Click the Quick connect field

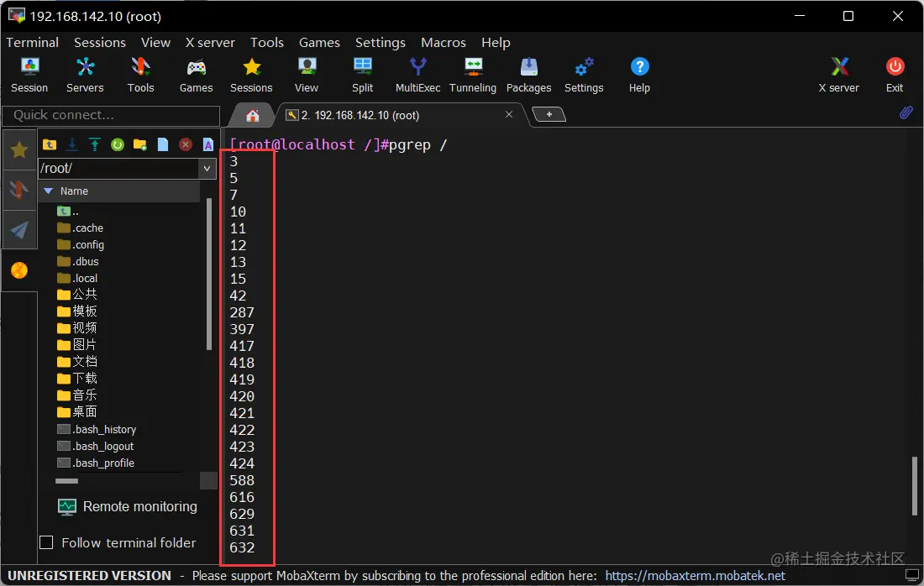(112, 115)
